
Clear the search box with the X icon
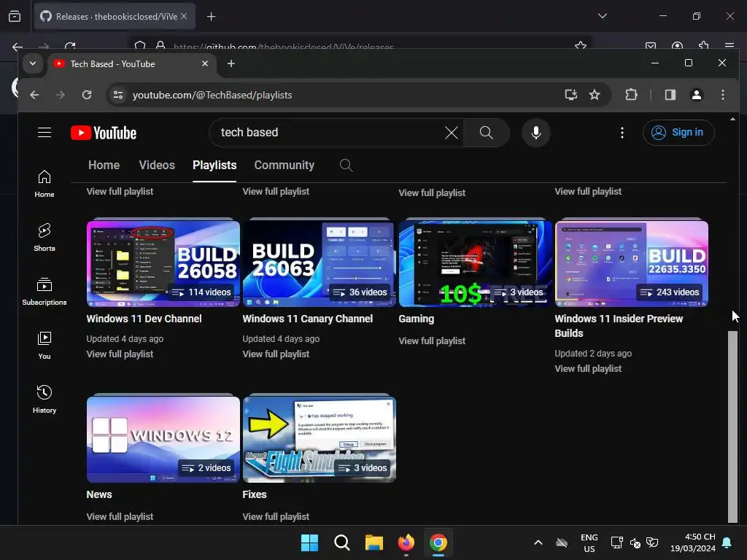click(x=451, y=133)
